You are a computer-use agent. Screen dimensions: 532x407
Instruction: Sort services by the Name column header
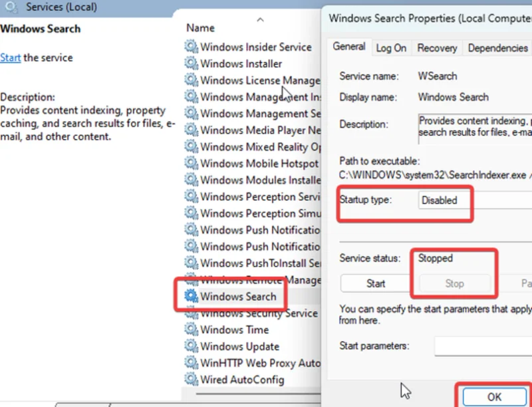coord(200,28)
